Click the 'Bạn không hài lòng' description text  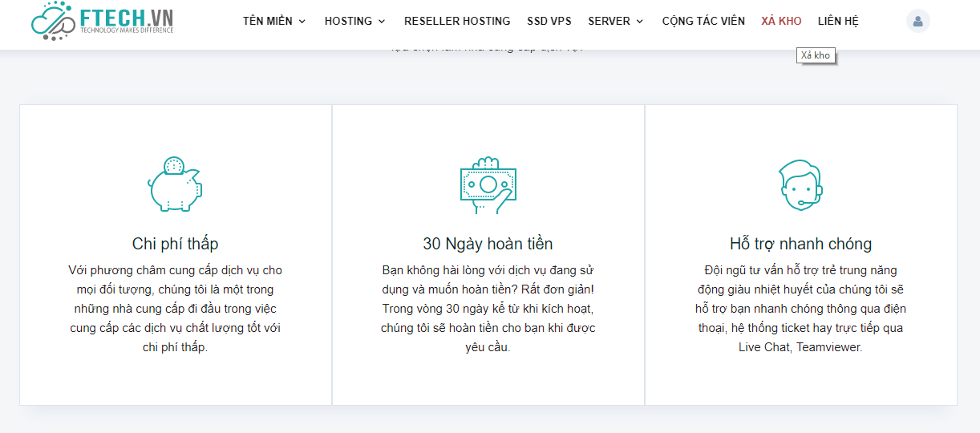tap(488, 309)
